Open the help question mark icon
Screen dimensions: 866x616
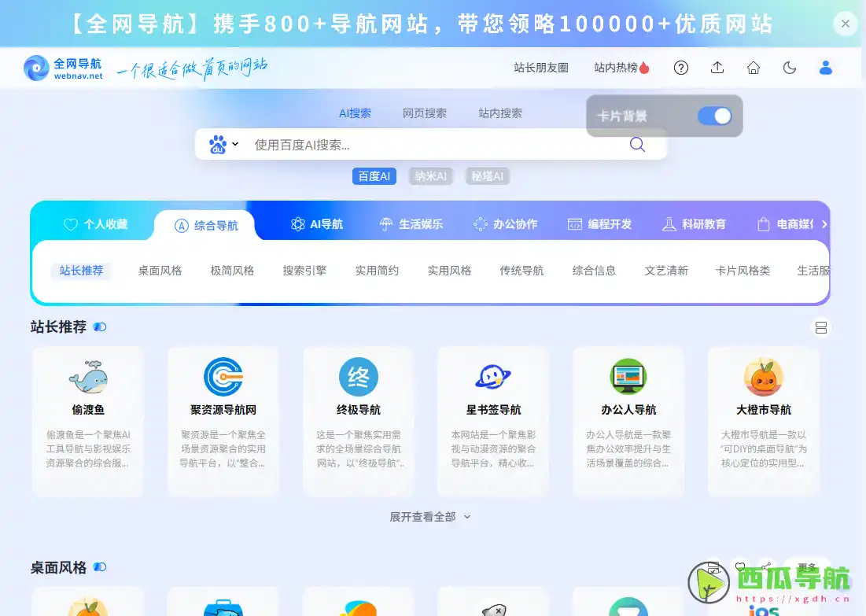click(680, 68)
